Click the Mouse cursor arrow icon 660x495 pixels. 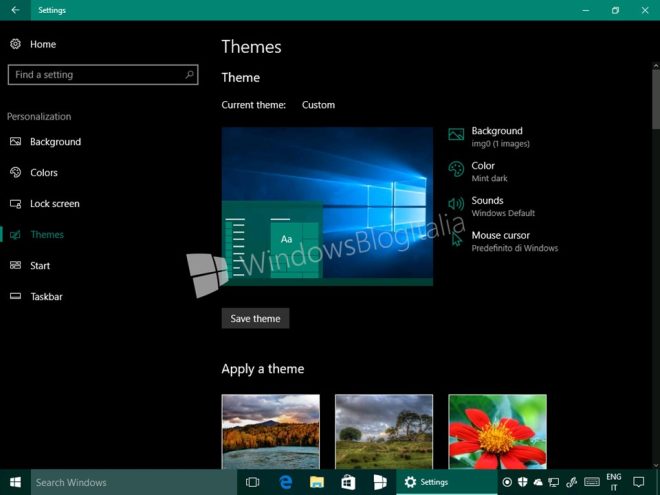pyautogui.click(x=456, y=239)
